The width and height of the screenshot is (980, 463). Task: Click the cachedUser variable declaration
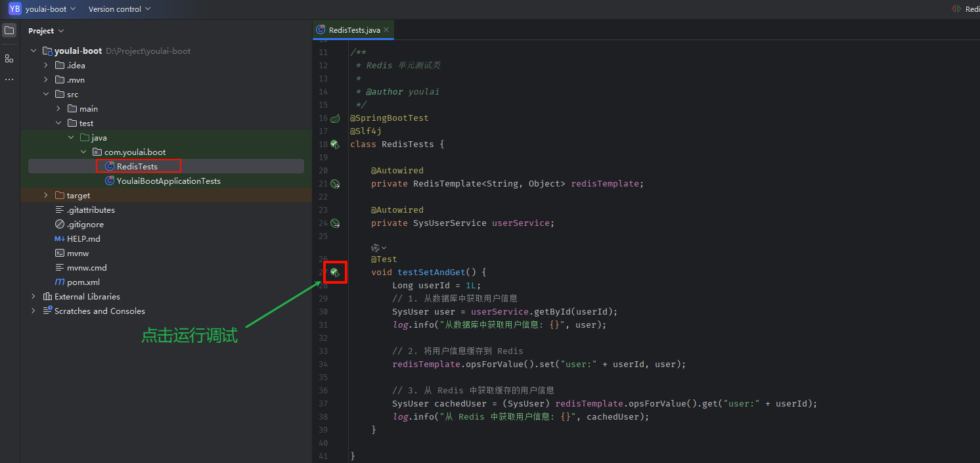460,403
